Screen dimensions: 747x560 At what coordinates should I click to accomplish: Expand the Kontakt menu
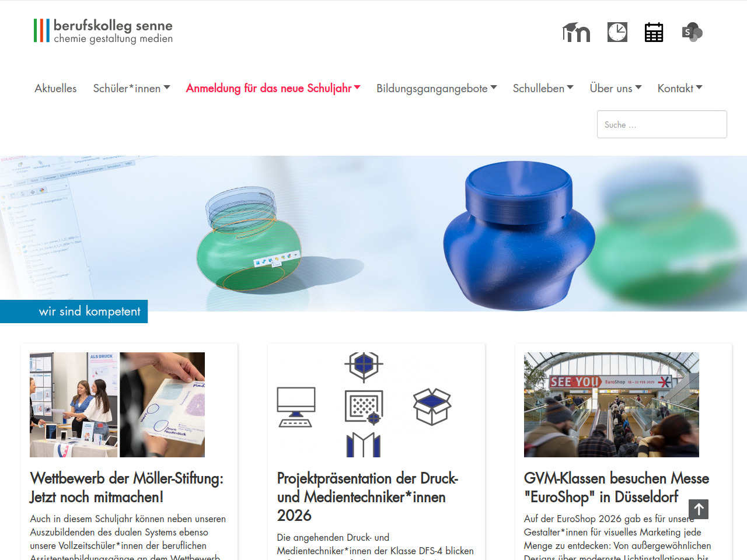click(680, 88)
